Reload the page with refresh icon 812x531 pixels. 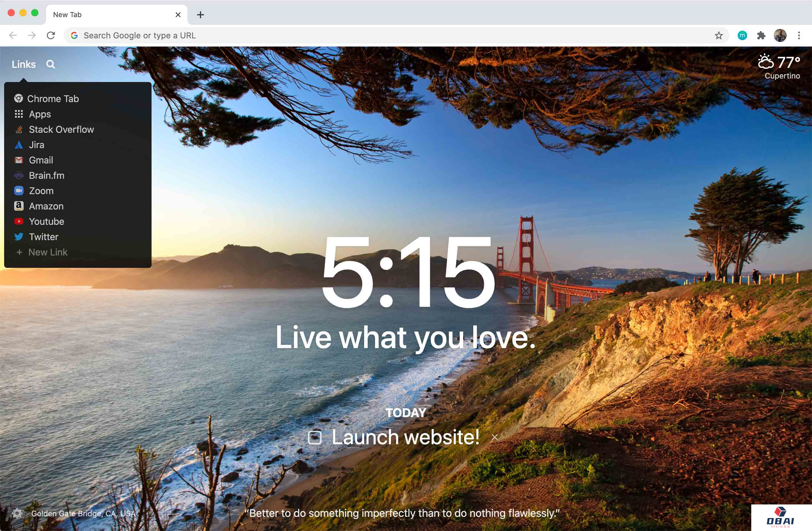pos(51,35)
